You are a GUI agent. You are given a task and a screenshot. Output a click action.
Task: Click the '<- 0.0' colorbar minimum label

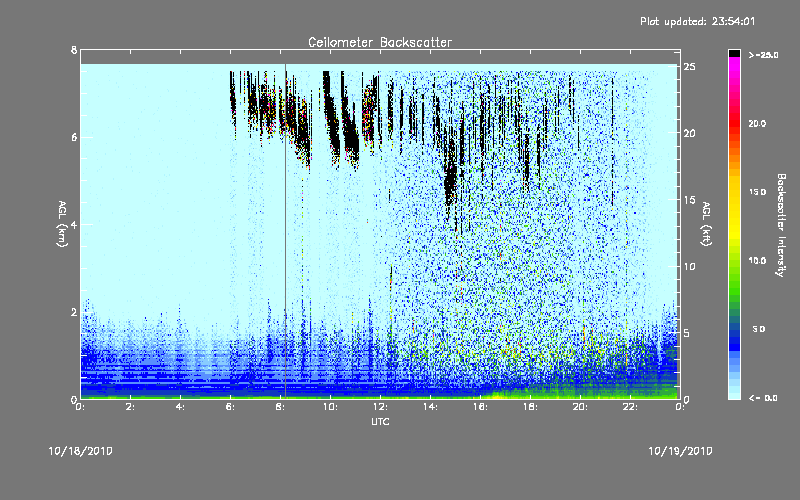tap(763, 398)
